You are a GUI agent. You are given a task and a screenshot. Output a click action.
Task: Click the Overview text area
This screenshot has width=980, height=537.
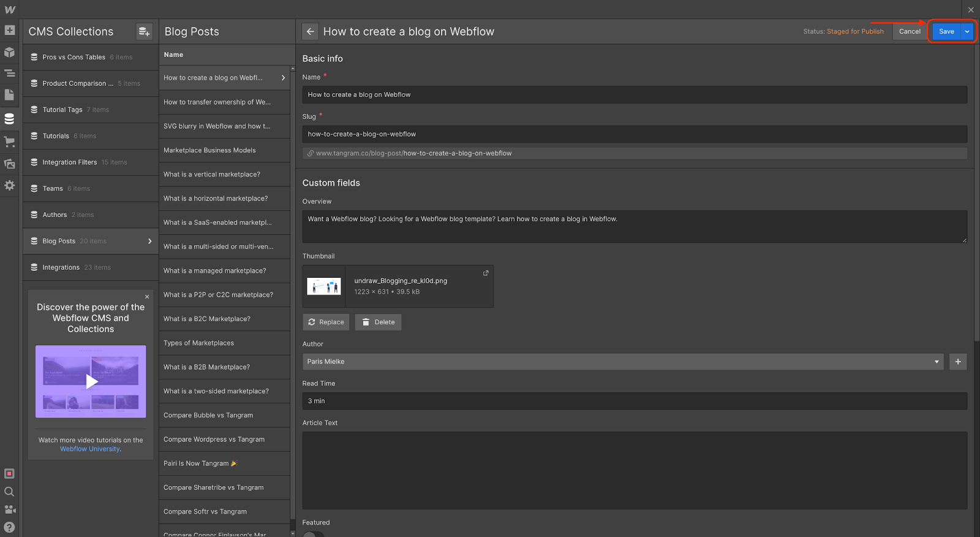point(635,227)
